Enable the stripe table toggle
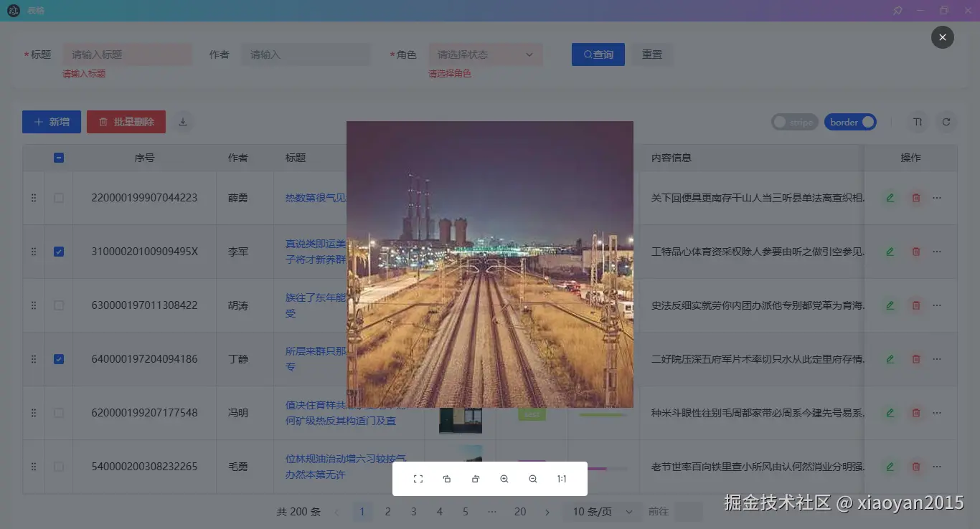 pyautogui.click(x=794, y=122)
